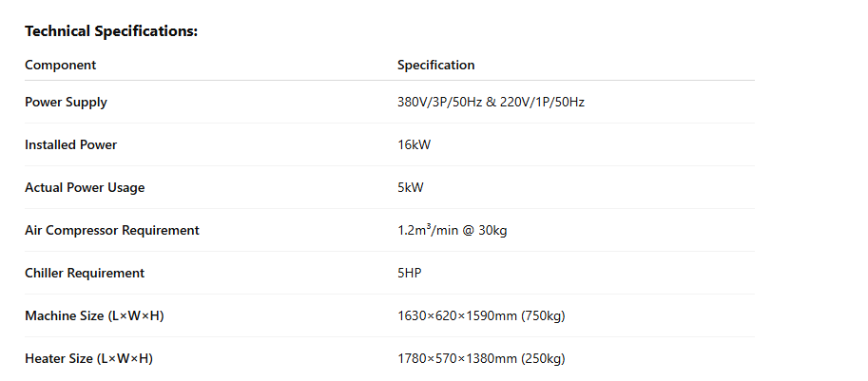Image resolution: width=868 pixels, height=381 pixels.
Task: Click the 1.2m³/min @ 30kg value
Action: [452, 230]
